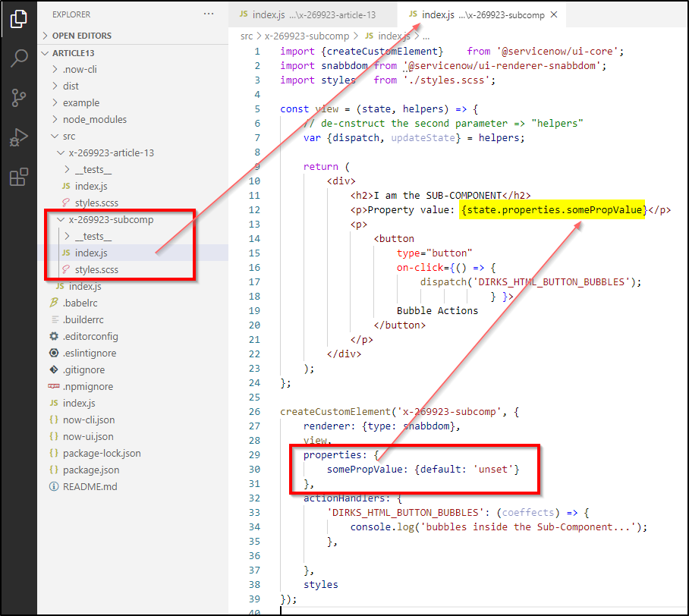Screen dimensions: 689x616
Task: Open the .eslintignore file
Action: (x=90, y=354)
